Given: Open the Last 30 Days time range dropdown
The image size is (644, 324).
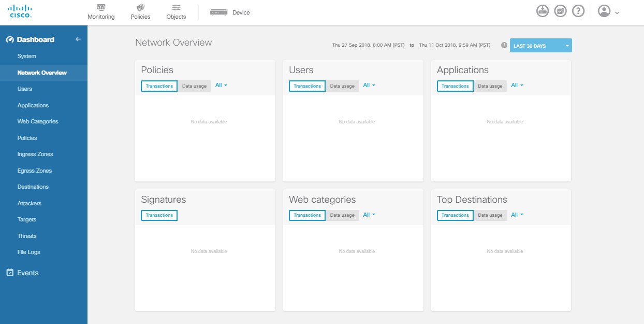Looking at the screenshot, I should click(540, 46).
